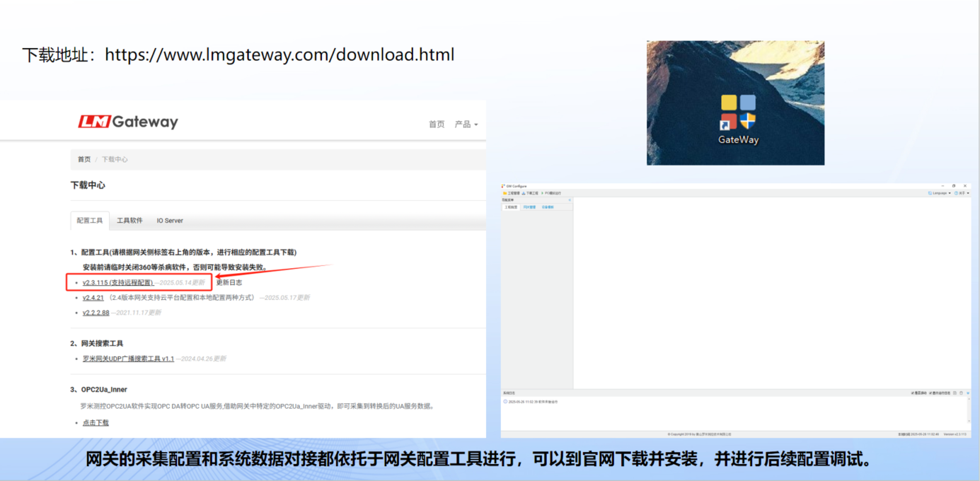Screen dimensions: 980x481
Task: Collapse the navigation menu panel arrow
Action: [570, 200]
